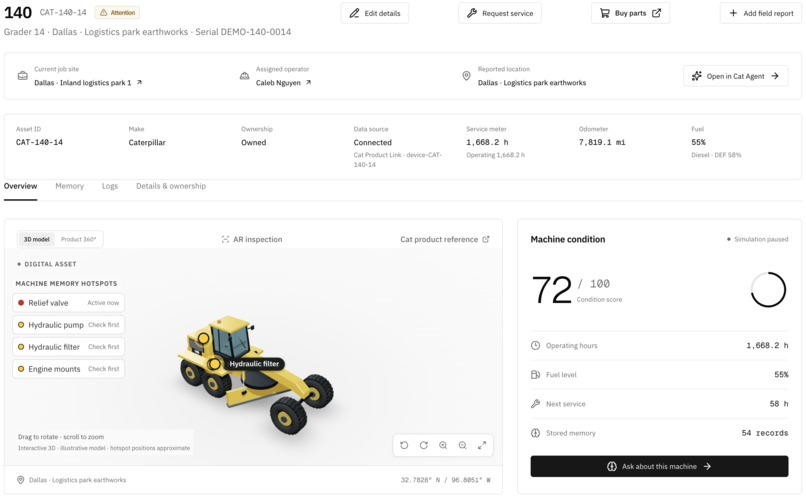Image resolution: width=806 pixels, height=501 pixels.
Task: Click the sparkle icon in Open in Cat Agent
Action: pyautogui.click(x=697, y=76)
